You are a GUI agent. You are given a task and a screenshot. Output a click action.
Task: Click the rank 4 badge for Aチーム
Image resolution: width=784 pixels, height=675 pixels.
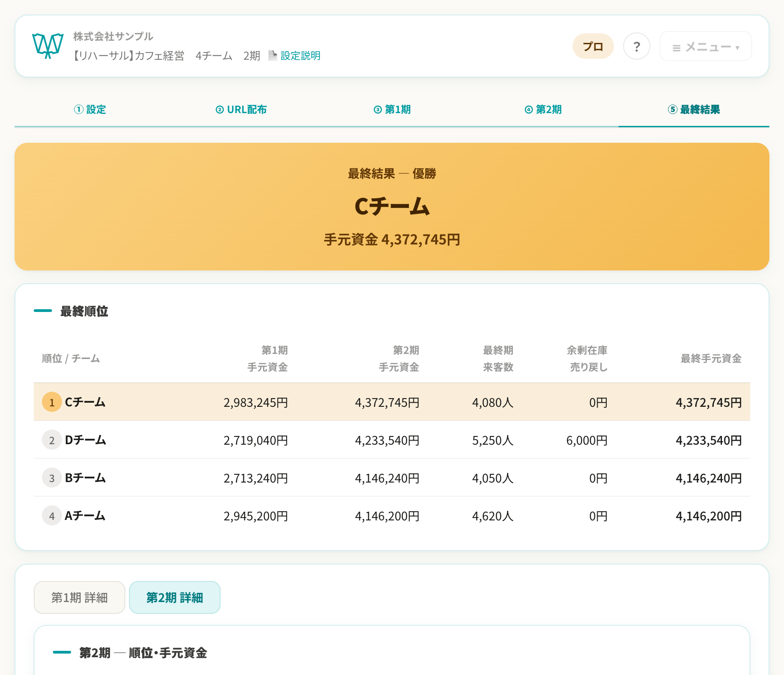52,516
